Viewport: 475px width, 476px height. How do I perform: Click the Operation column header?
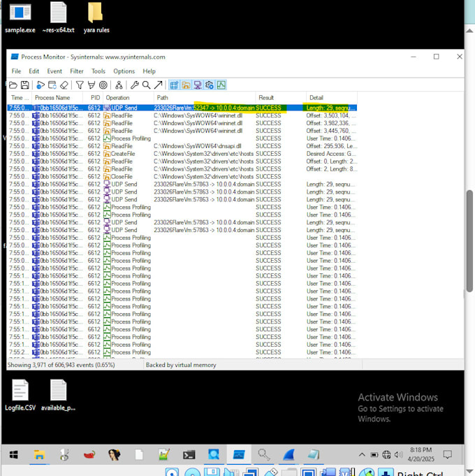(x=129, y=98)
